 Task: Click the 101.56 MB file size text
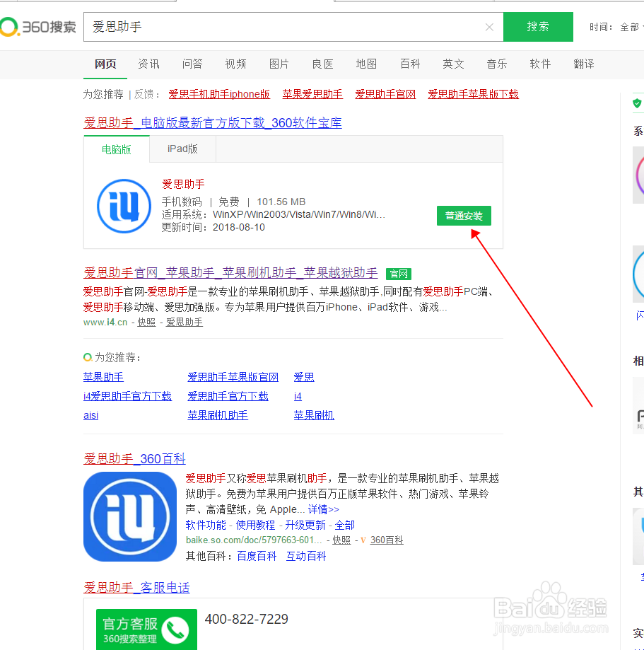pyautogui.click(x=281, y=202)
